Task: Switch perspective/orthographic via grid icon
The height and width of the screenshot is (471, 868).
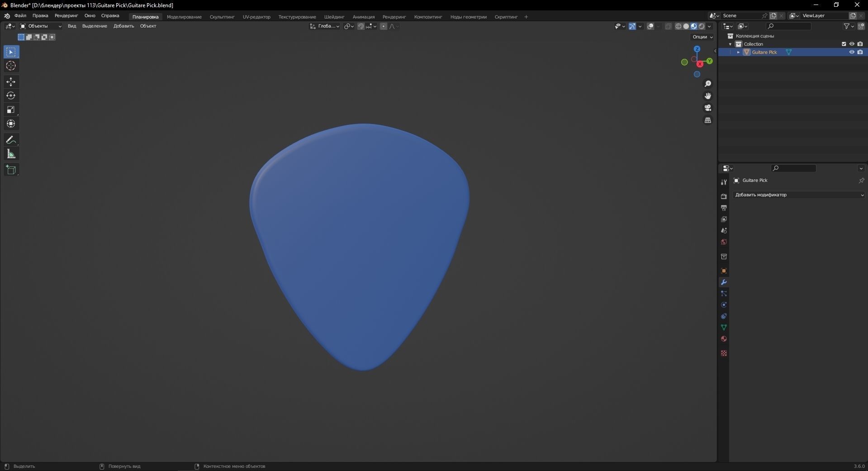Action: tap(708, 120)
